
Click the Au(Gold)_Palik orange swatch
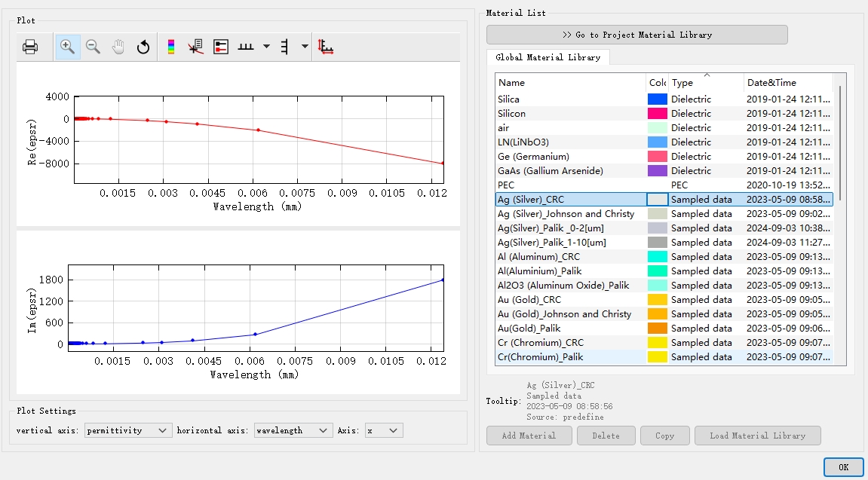point(658,329)
